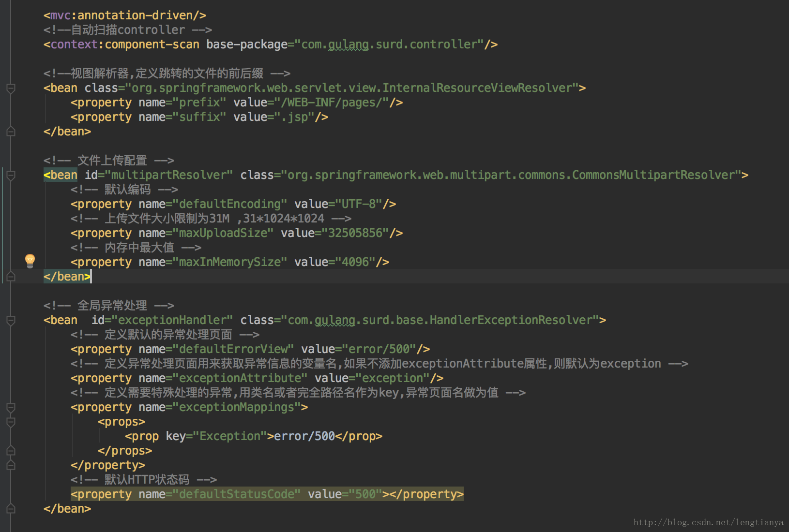789x532 pixels.
Task: Click the value "UTF-8"
Action: click(359, 204)
